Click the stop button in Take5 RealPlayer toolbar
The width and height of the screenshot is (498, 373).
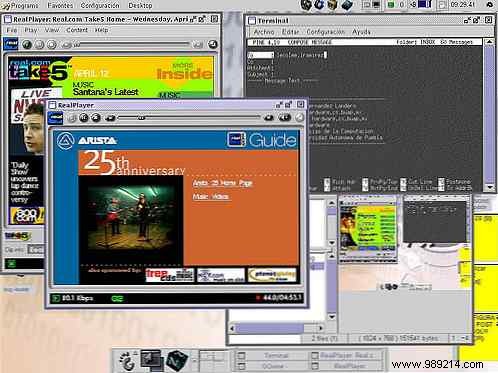(x=51, y=44)
